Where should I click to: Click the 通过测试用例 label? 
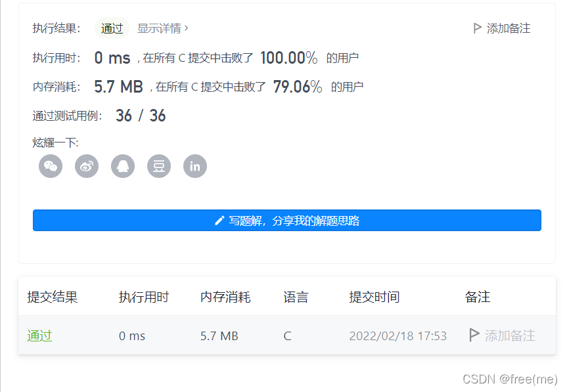click(67, 116)
